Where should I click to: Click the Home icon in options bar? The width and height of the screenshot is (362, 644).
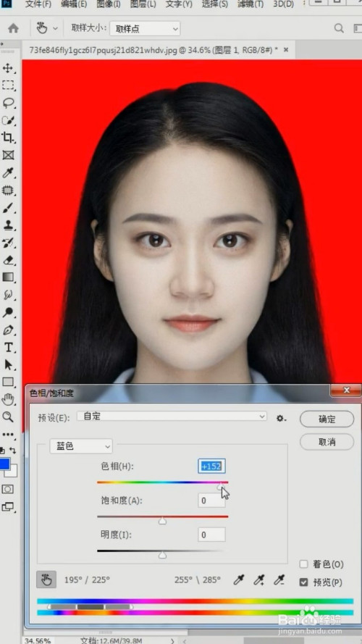point(14,28)
